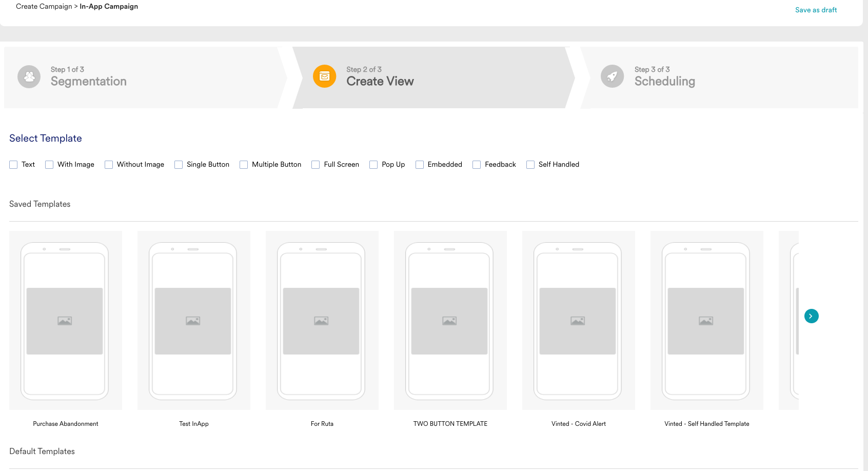The width and height of the screenshot is (868, 471).
Task: Click Vinted - Covid Alert label
Action: (579, 424)
